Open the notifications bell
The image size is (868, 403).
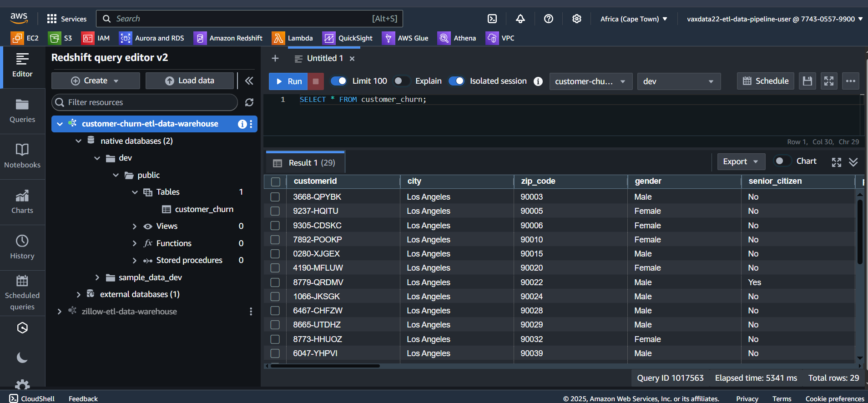(x=520, y=19)
